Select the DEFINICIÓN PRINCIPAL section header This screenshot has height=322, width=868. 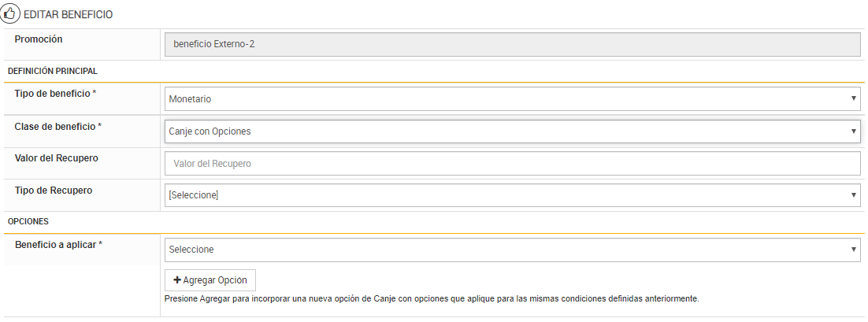tap(53, 71)
